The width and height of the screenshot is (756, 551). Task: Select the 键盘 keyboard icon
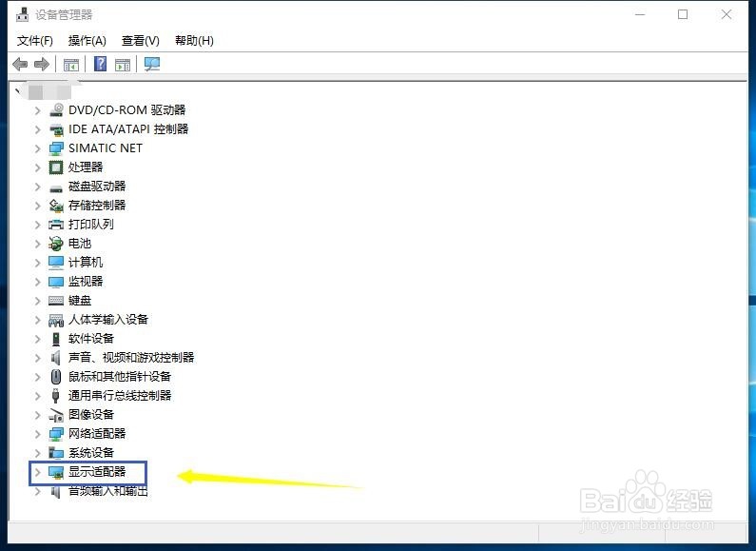56,301
